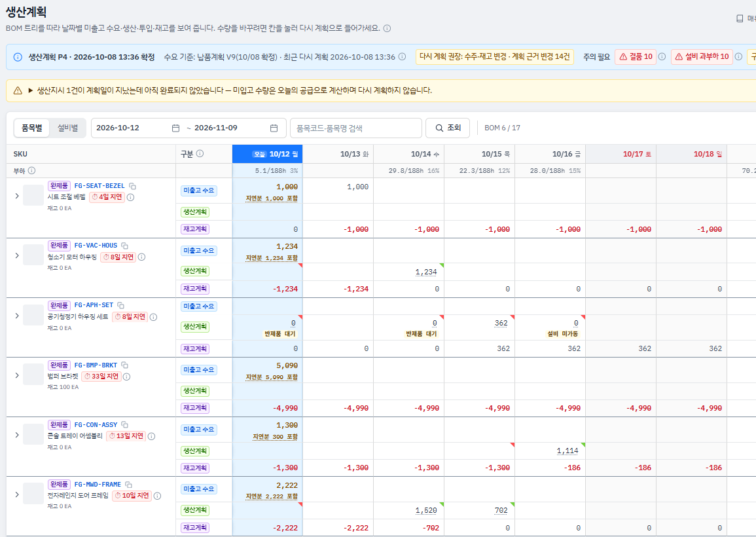
Task: Click the manual book icon at top right
Action: pyautogui.click(x=740, y=18)
